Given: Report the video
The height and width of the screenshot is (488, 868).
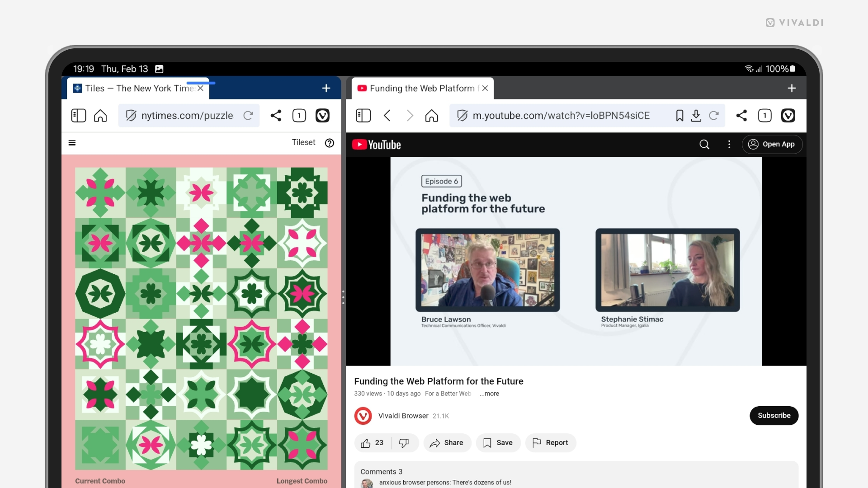Looking at the screenshot, I should click(x=551, y=443).
